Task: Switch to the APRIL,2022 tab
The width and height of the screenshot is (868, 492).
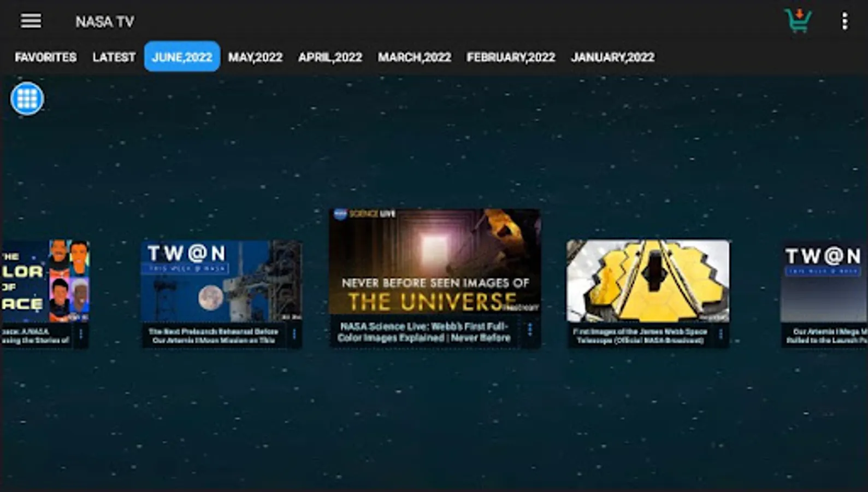Action: point(330,57)
